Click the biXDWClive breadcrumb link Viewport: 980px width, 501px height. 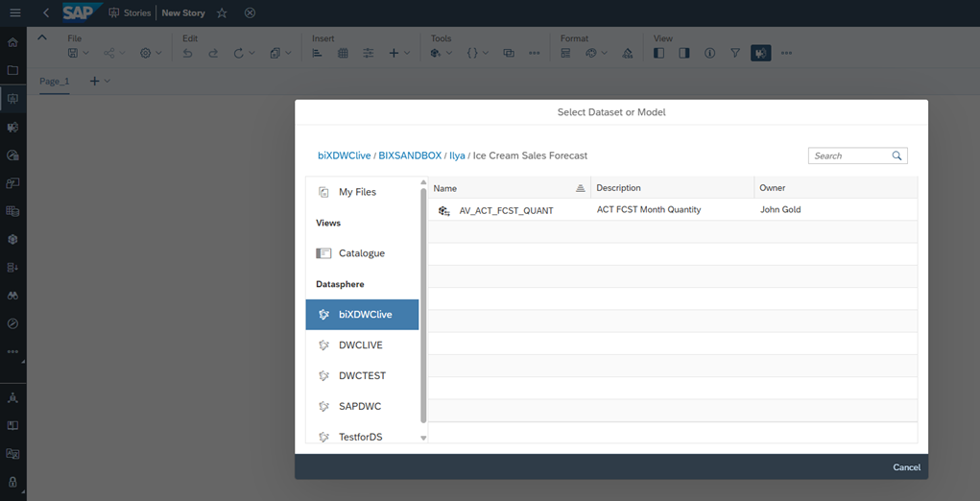pos(344,155)
